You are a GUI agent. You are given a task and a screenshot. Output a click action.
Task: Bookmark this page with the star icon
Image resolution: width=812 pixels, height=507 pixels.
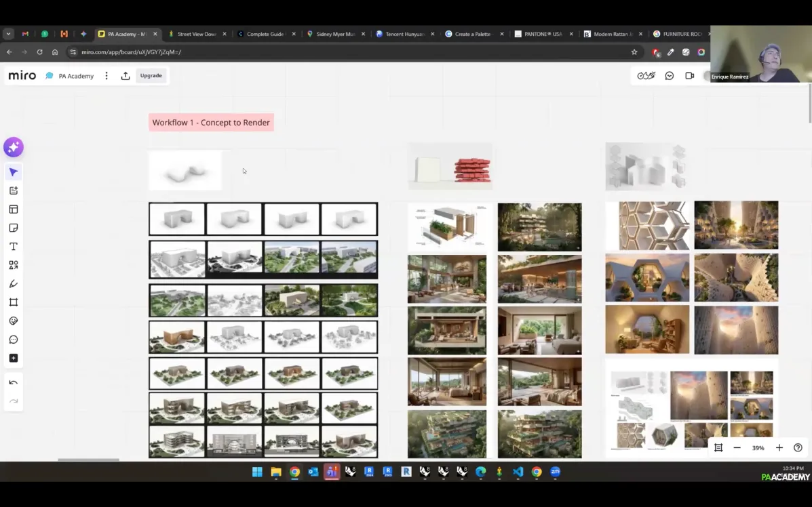[x=634, y=52]
